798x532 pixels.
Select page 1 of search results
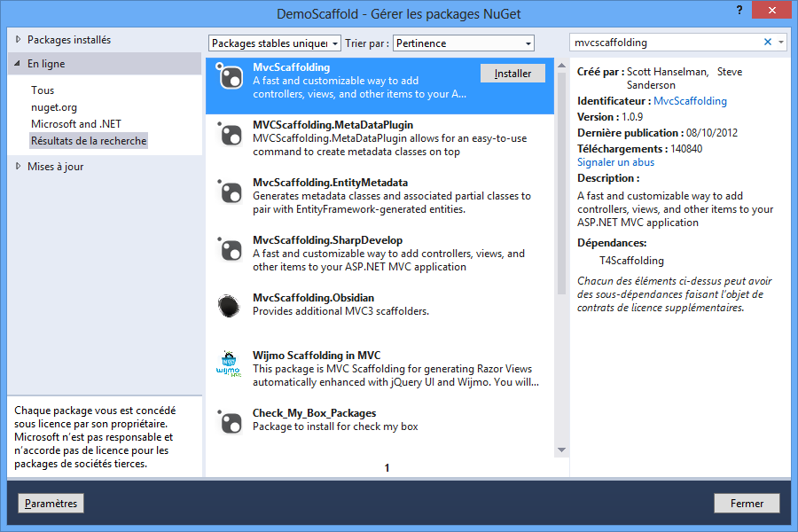(387, 467)
